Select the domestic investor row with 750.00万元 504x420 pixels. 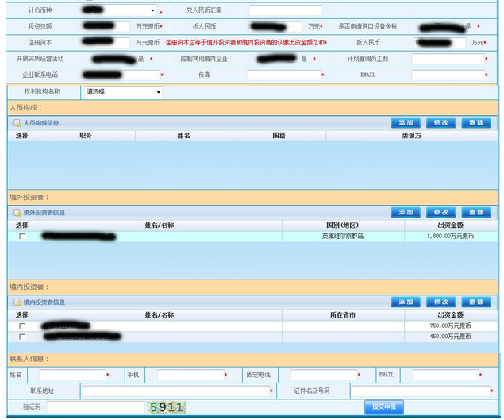point(22,326)
